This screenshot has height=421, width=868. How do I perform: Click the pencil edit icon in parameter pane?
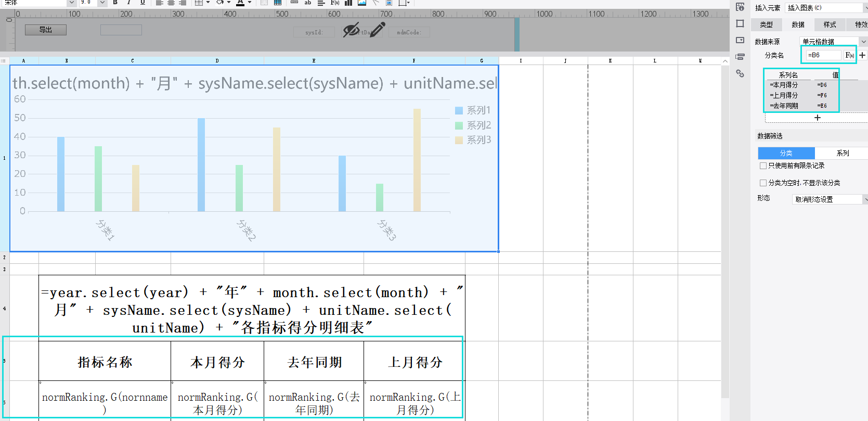point(378,29)
